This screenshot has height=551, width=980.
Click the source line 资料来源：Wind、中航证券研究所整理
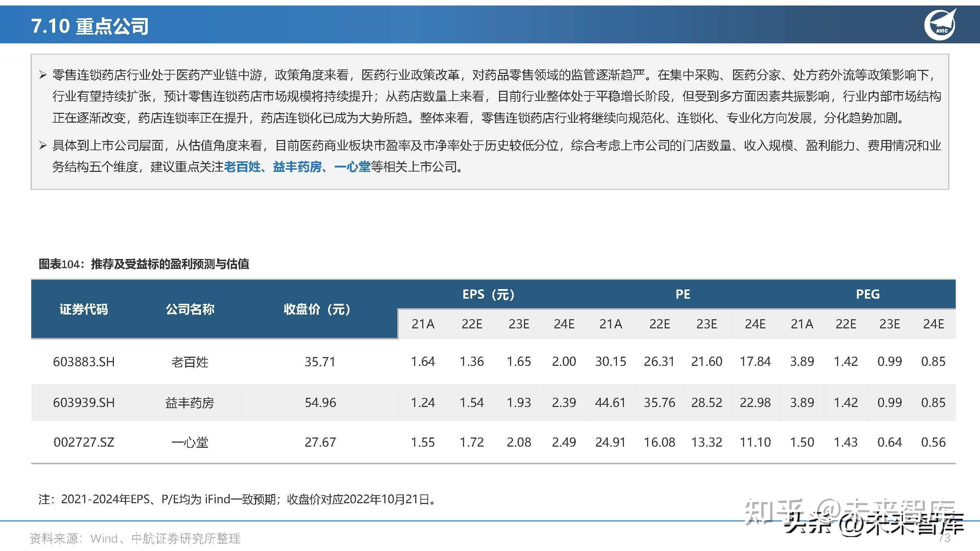pos(136,539)
